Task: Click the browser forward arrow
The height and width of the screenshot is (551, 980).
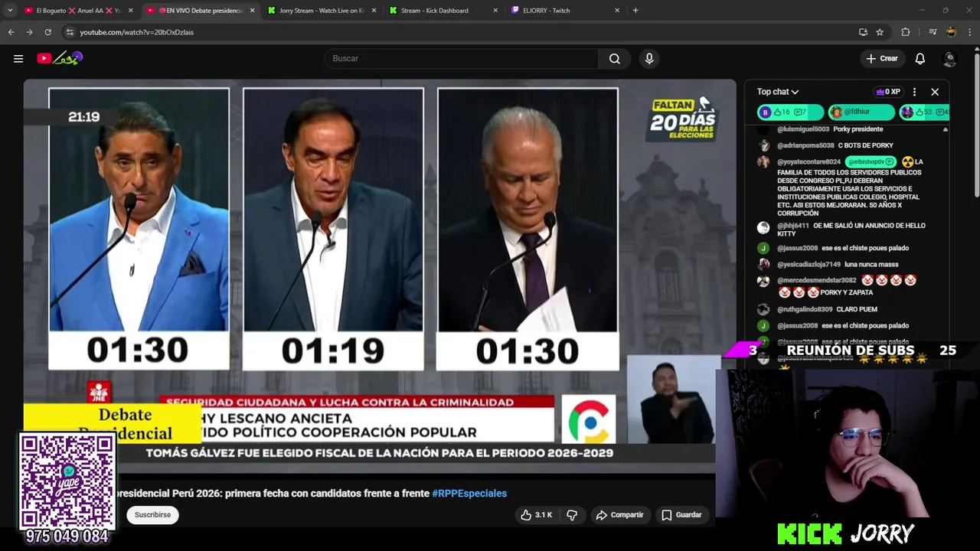Action: click(29, 32)
